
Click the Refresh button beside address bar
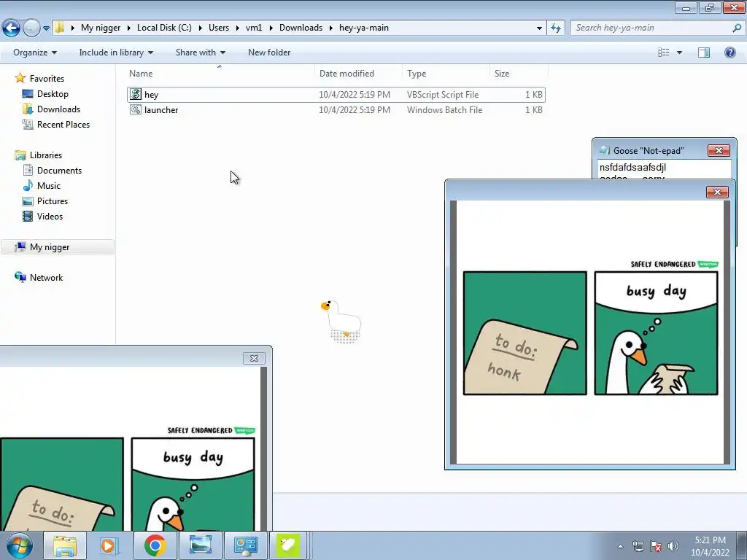point(555,28)
